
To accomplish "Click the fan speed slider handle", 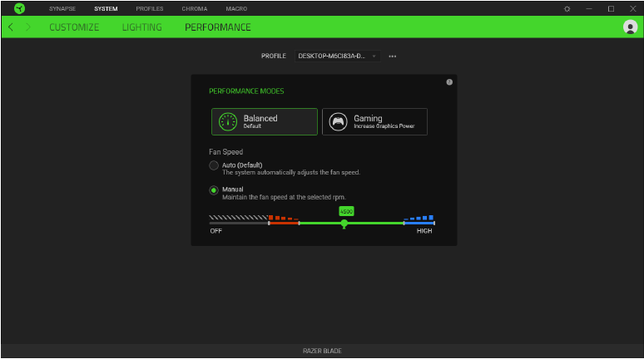I will pyautogui.click(x=344, y=224).
